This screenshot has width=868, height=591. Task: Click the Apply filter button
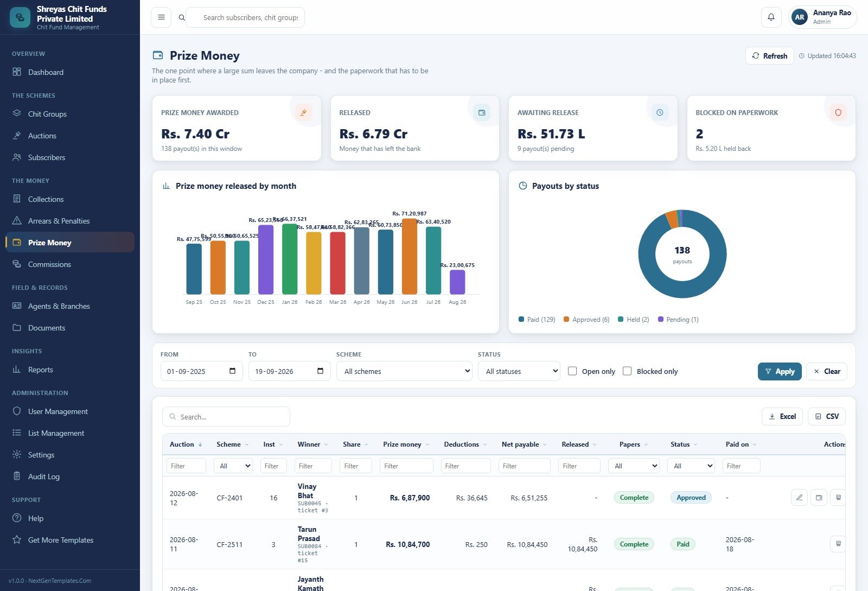click(x=780, y=371)
